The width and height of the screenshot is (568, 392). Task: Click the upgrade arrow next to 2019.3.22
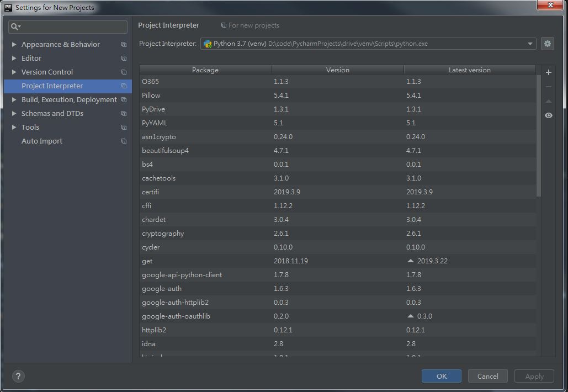(x=410, y=261)
